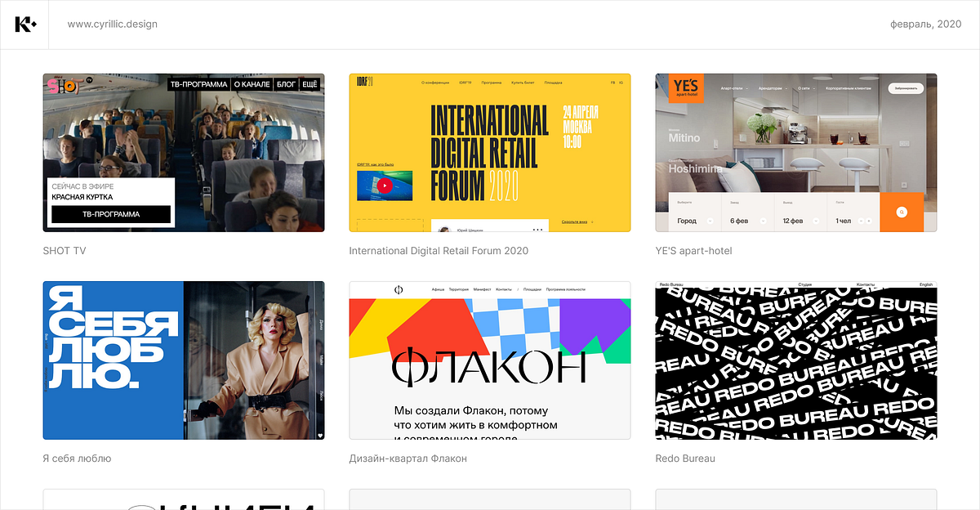Click О КАНАЛЕ in the SHOT TV menu
This screenshot has width=980, height=510.
coord(251,84)
